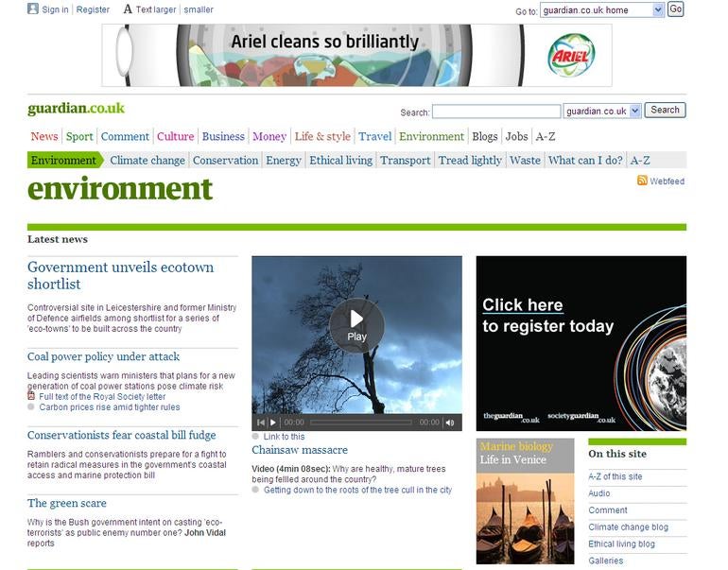Click the small play button in video bar
Viewport: 728px width, 570px height.
point(273,423)
